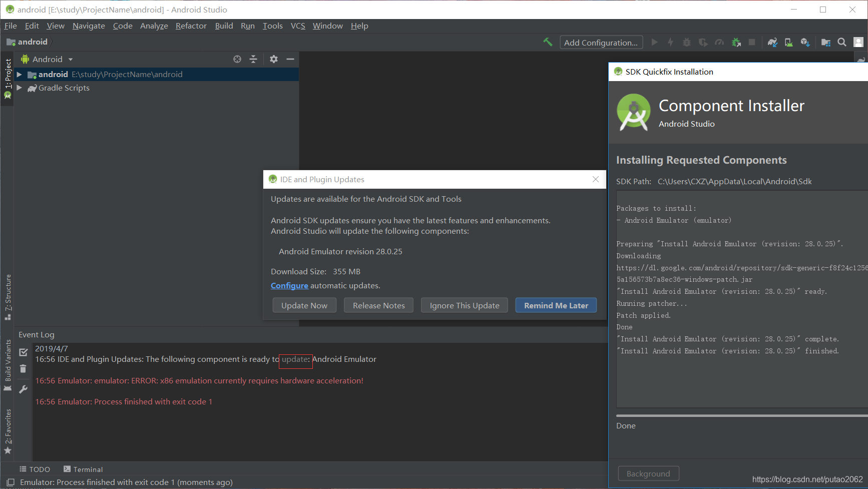Toggle the Build Variants side tab
This screenshot has width=868, height=489.
[x=8, y=365]
